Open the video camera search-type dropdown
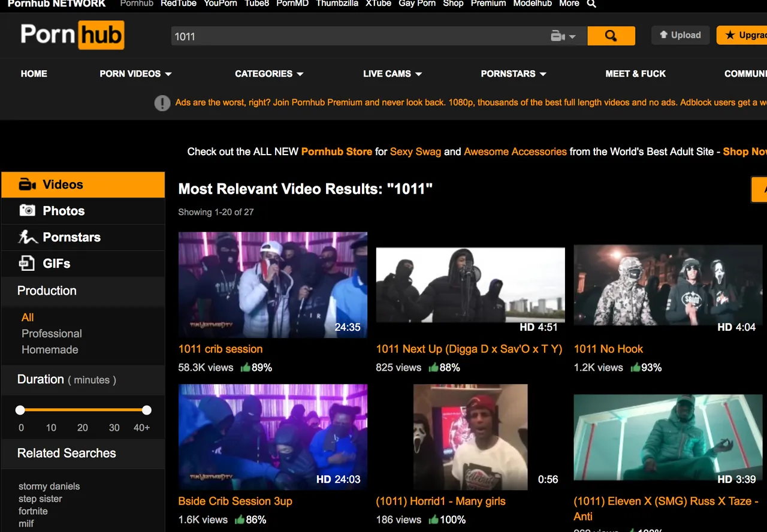 point(563,37)
